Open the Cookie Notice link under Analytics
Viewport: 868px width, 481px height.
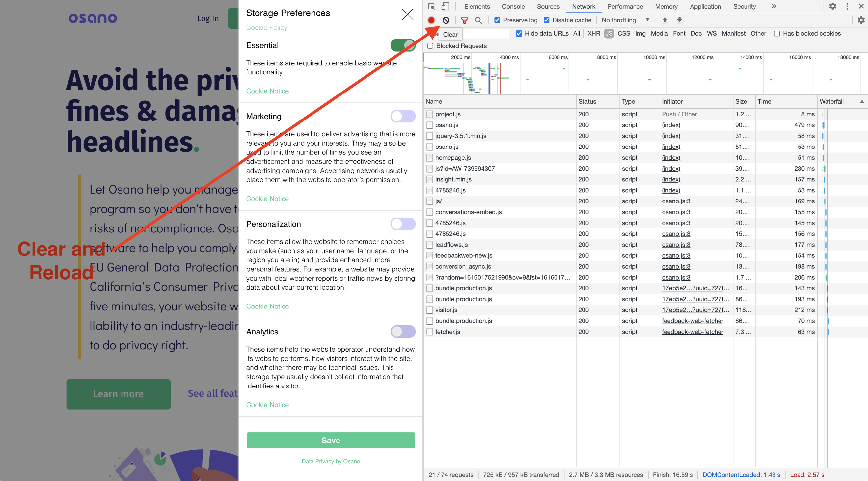point(267,405)
